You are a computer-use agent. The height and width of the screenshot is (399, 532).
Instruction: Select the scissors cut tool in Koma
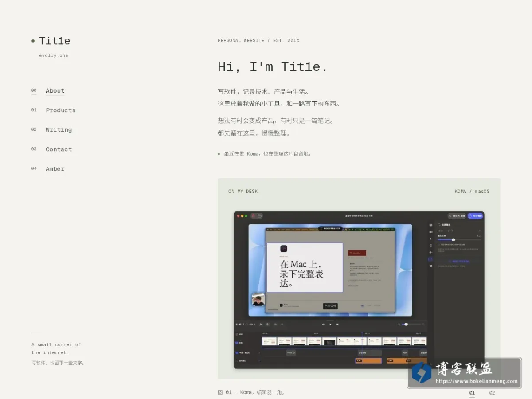point(261,324)
